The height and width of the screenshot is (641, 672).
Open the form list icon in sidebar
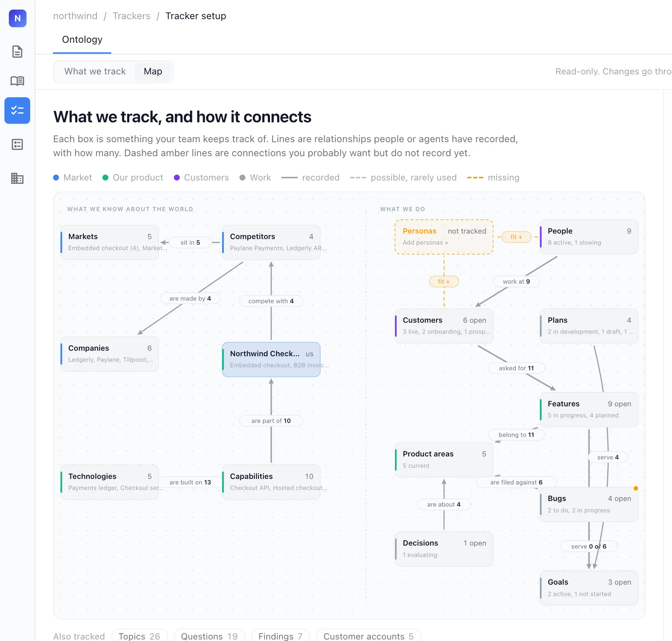tap(17, 144)
